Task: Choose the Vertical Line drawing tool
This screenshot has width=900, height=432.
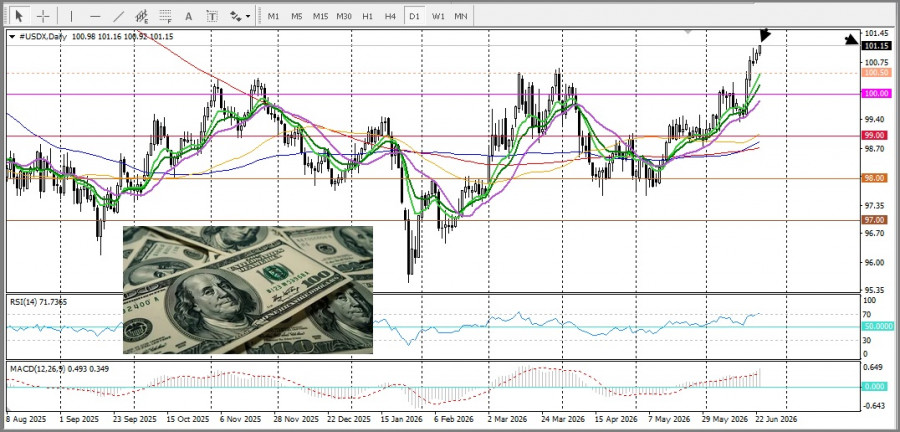Action: point(71,16)
